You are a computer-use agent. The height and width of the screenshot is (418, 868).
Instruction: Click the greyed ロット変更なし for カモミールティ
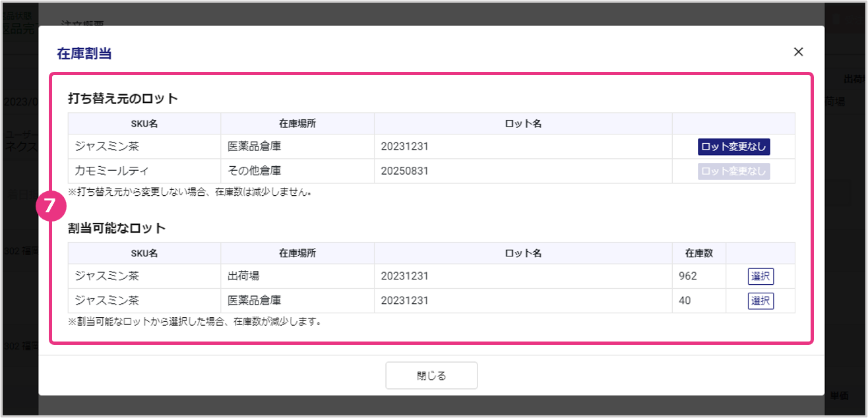click(733, 171)
